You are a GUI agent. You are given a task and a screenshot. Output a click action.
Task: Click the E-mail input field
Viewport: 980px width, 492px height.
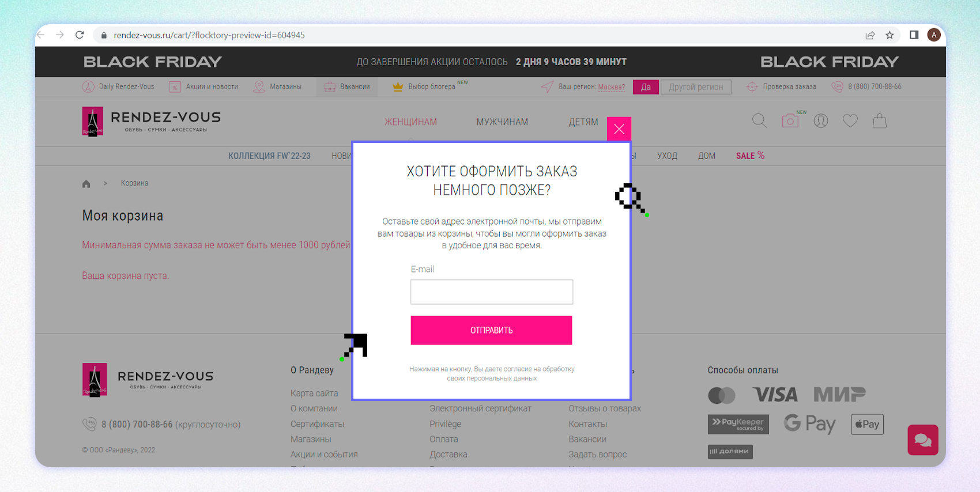[x=491, y=292]
